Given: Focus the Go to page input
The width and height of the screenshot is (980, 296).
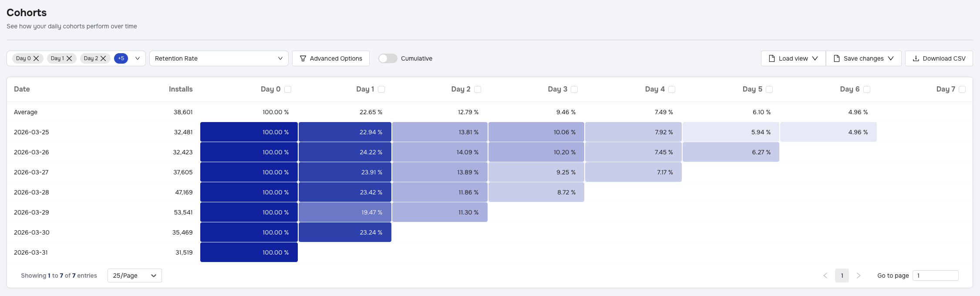Looking at the screenshot, I should [935, 276].
